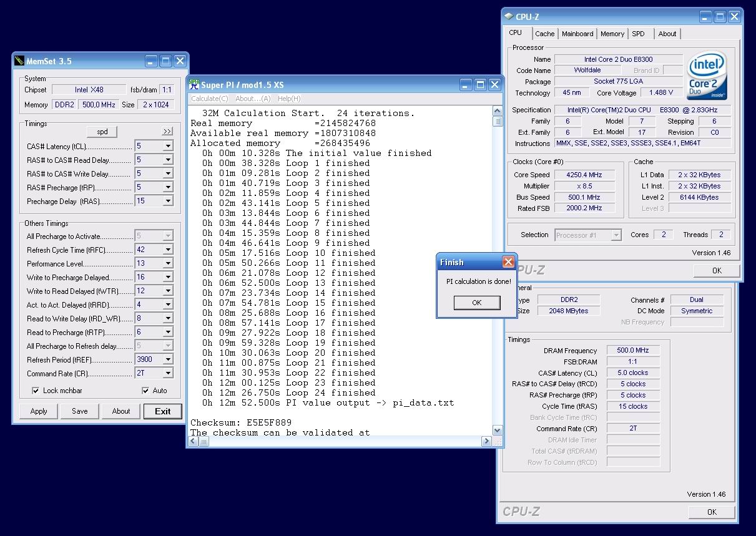The image size is (756, 536).
Task: Switch to the SPD tab in CPU-Z
Action: [x=638, y=34]
